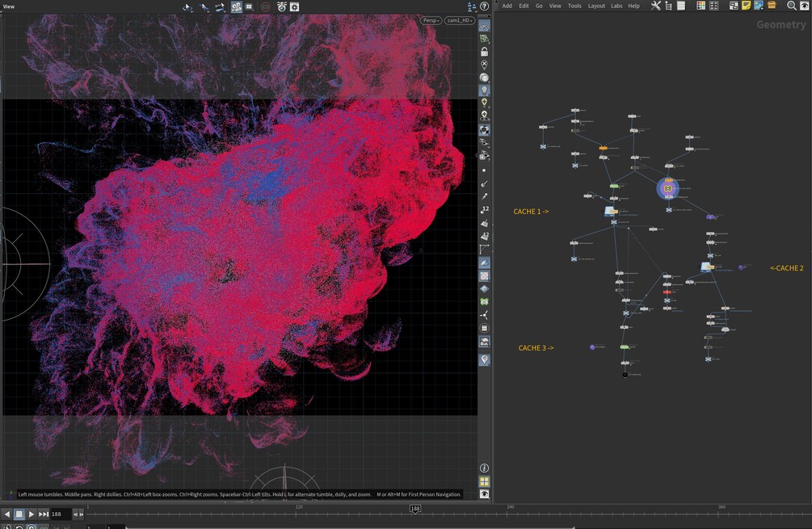Image resolution: width=812 pixels, height=529 pixels.
Task: Toggle headlight lighting bulb in display sidebar
Action: coord(484,90)
